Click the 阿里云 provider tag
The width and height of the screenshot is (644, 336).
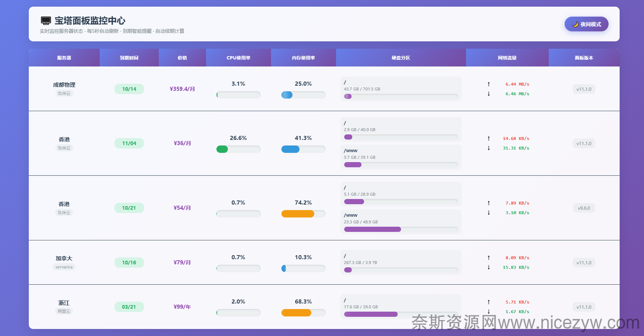tap(64, 311)
